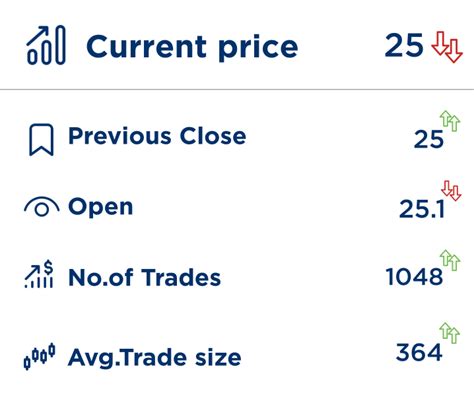The height and width of the screenshot is (414, 474).
Task: Click the red down arrows beside Current price
Action: [x=447, y=47]
